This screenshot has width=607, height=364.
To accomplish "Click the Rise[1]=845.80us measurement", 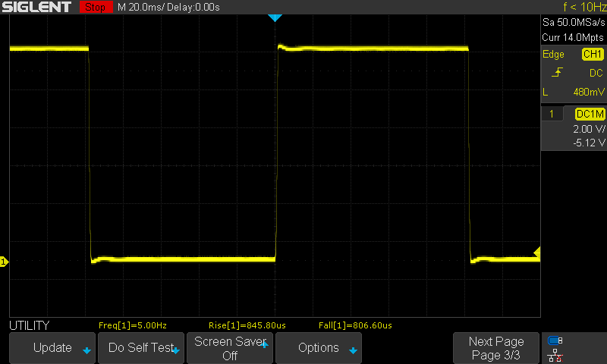I will [x=247, y=325].
